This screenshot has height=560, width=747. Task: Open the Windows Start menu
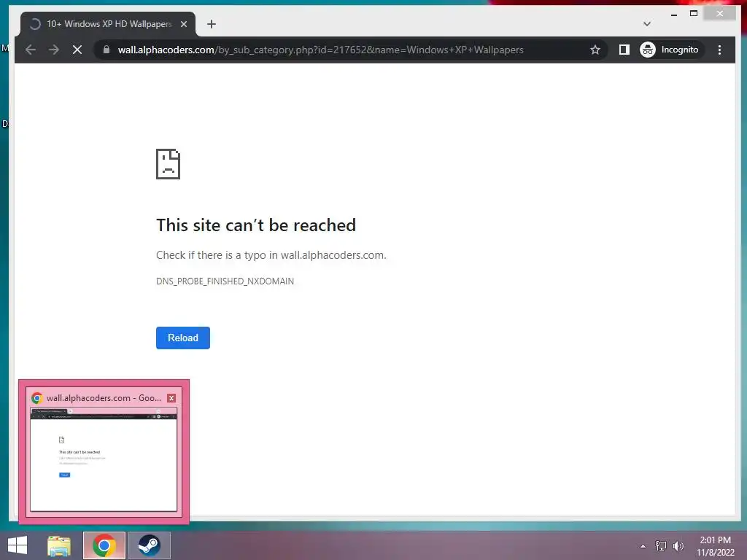click(18, 545)
